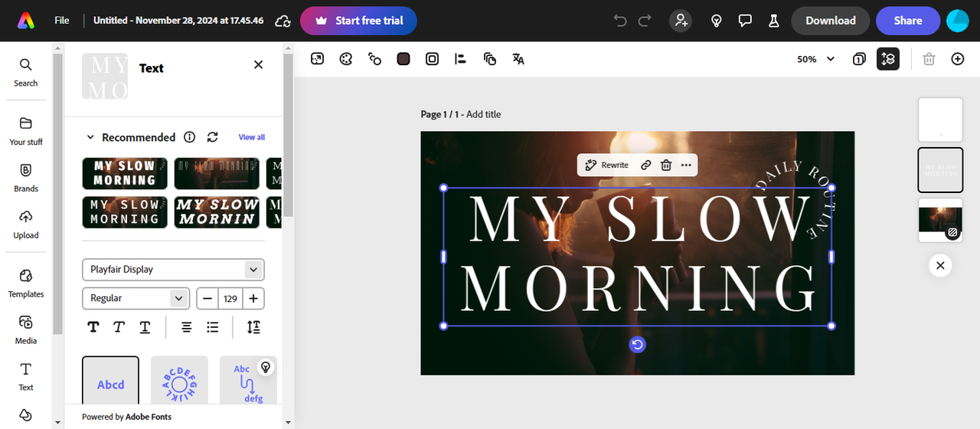Open text alignment options
Viewport: 980px width, 429px height.
coord(186,327)
